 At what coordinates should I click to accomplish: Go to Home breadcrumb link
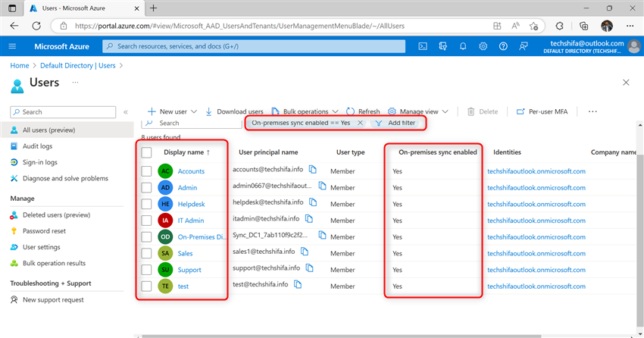pyautogui.click(x=19, y=65)
